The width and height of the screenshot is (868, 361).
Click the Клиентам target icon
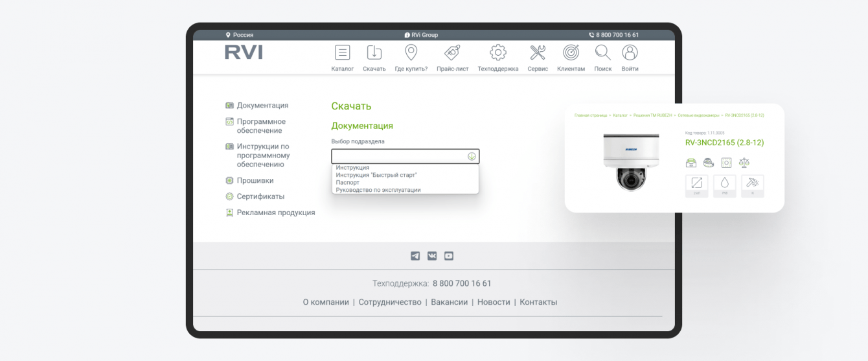click(571, 52)
